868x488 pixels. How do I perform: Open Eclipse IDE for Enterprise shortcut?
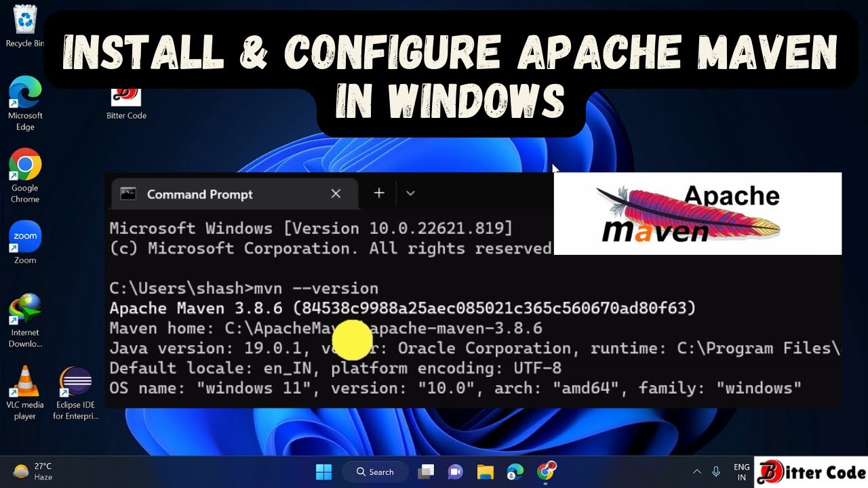tap(76, 393)
